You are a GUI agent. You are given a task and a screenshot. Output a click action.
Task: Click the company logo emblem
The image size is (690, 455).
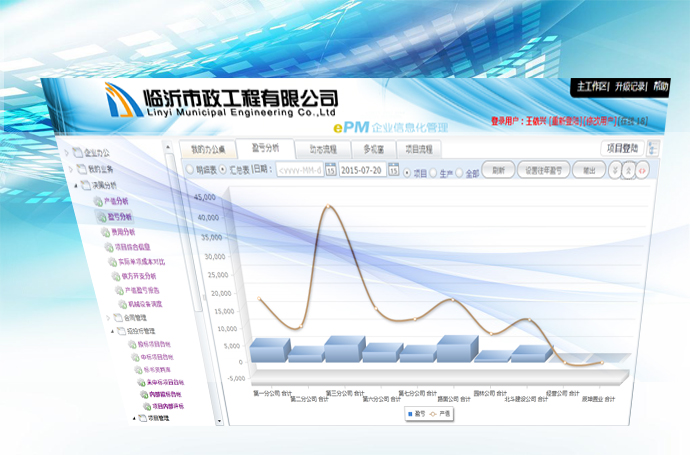click(x=122, y=100)
